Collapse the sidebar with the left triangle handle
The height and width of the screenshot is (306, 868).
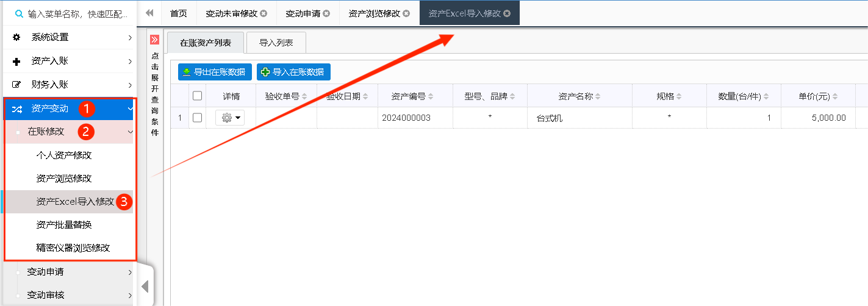point(145,286)
